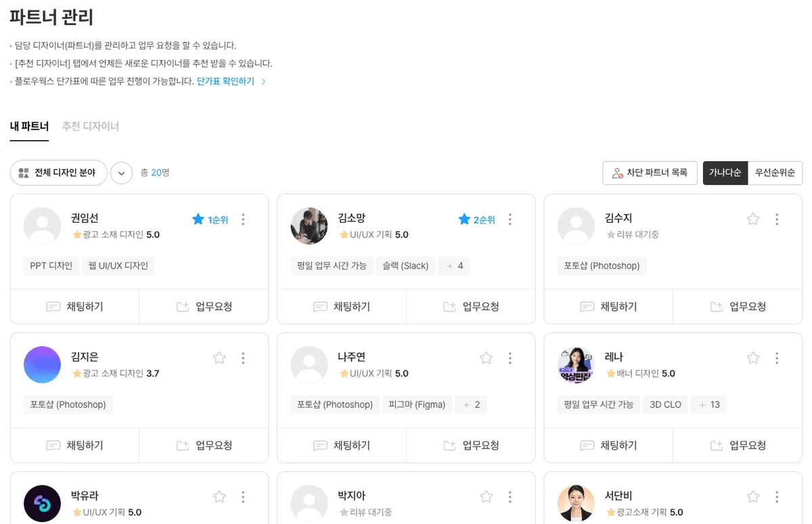Click the 채팅하기 chat icon for 권임선
This screenshot has height=524, width=812.
(x=53, y=307)
